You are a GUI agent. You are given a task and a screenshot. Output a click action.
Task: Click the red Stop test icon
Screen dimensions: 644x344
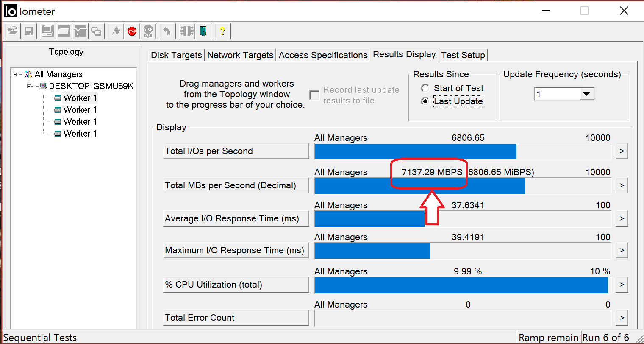coord(132,31)
